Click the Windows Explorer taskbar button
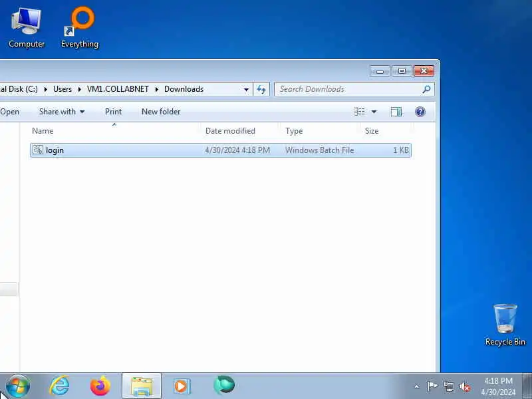This screenshot has height=399, width=532. pos(142,386)
